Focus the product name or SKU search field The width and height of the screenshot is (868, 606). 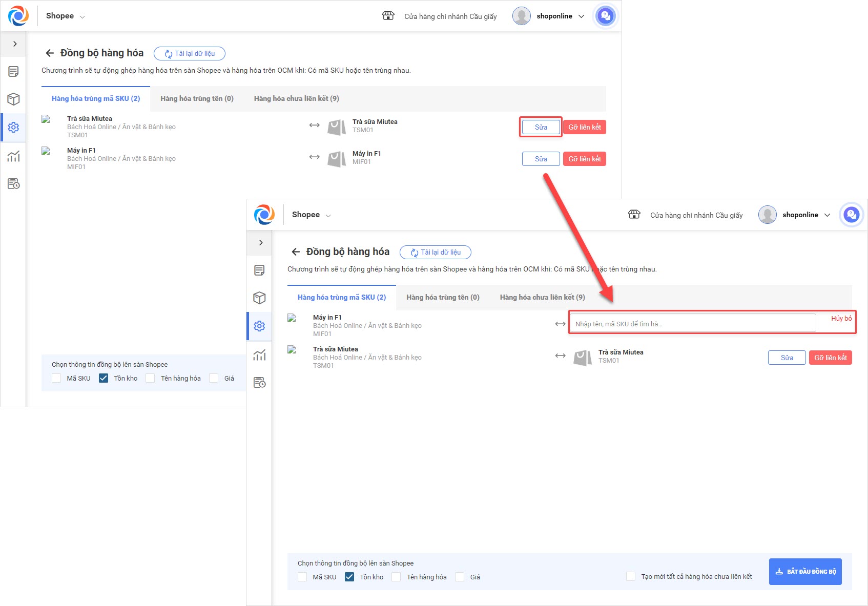point(692,324)
